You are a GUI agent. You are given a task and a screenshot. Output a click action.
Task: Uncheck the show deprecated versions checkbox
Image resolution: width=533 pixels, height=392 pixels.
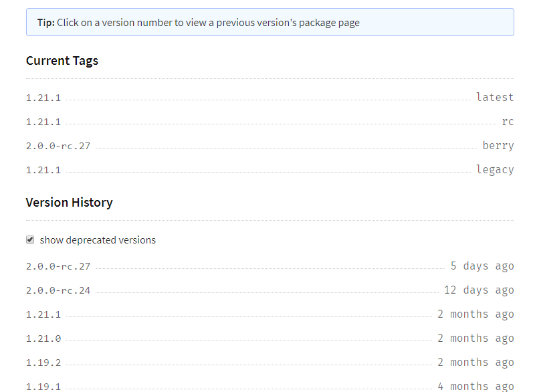point(30,239)
